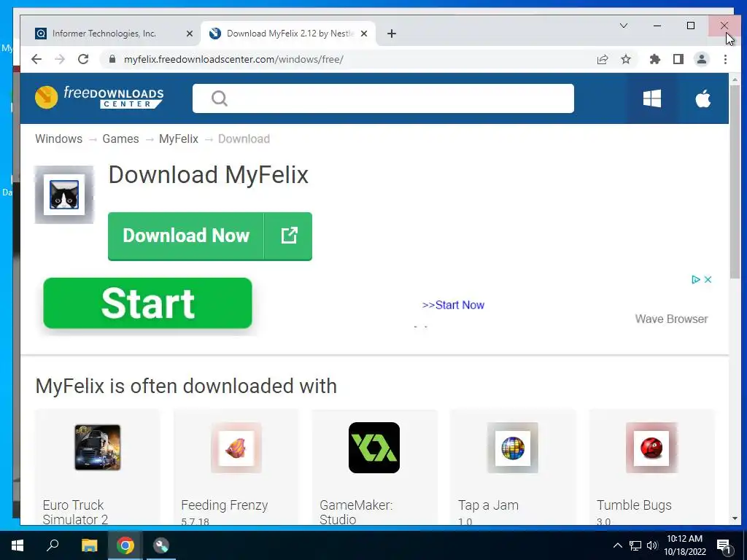Screen dimensions: 747x560
Task: Select the Download MyFelix 2.12 tab
Action: click(x=290, y=34)
